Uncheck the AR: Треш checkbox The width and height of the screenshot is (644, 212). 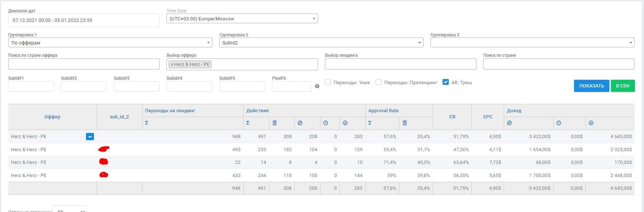pos(445,82)
